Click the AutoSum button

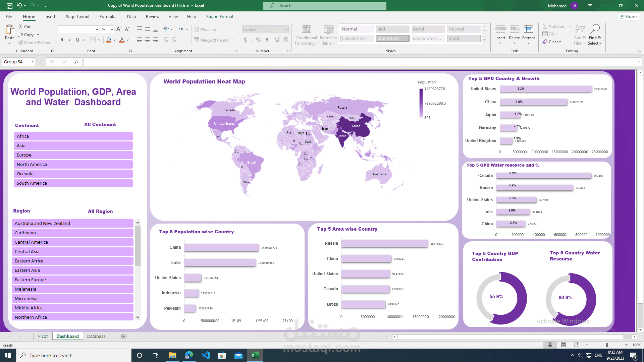[x=556, y=26]
